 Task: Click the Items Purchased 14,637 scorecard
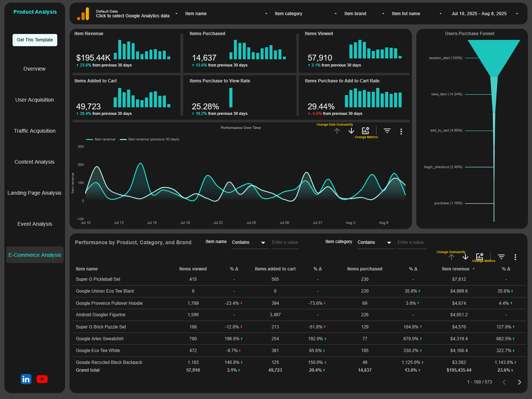pos(240,51)
